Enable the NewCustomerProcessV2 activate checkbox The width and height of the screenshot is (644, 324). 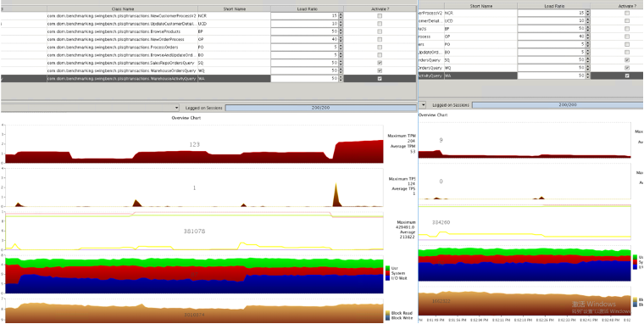coord(380,15)
